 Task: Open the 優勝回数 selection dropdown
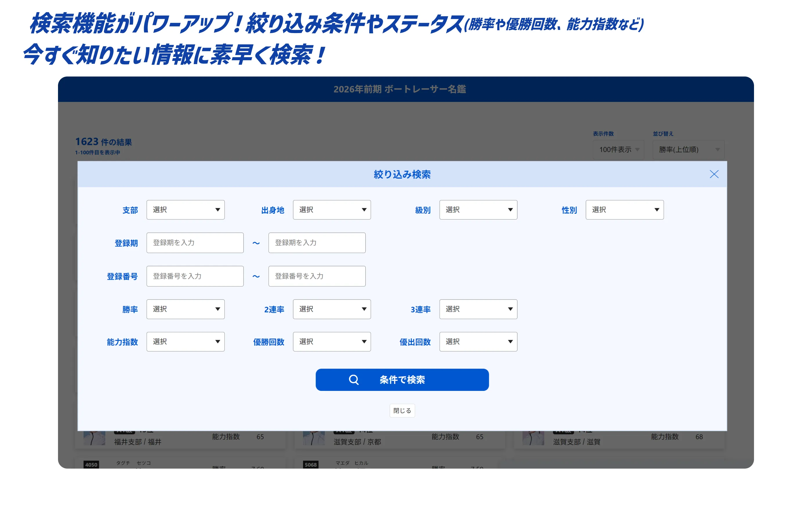pyautogui.click(x=332, y=341)
